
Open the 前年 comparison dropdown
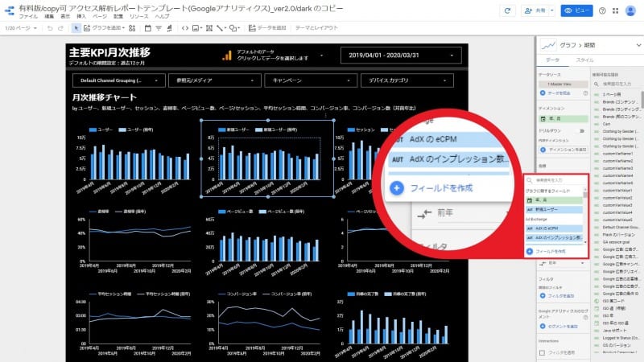pos(563,263)
